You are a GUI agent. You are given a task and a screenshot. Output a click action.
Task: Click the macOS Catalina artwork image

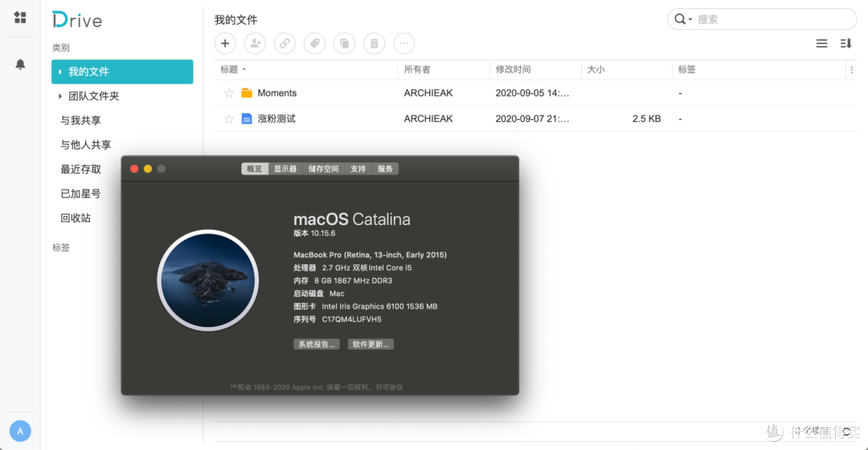point(208,280)
